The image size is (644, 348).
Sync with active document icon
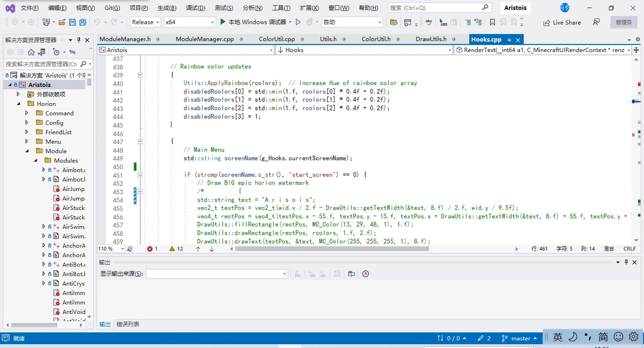[x=72, y=52]
